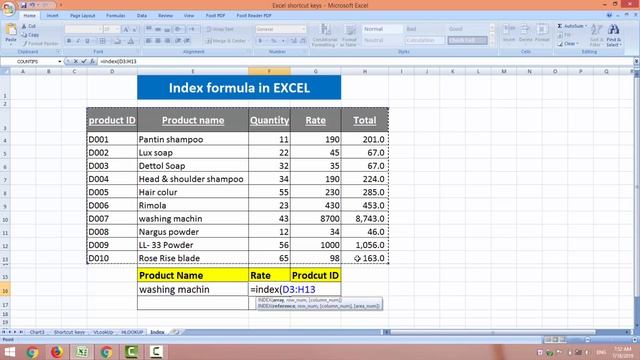
Task: Confirm formula with the checkmark icon
Action: [x=84, y=61]
